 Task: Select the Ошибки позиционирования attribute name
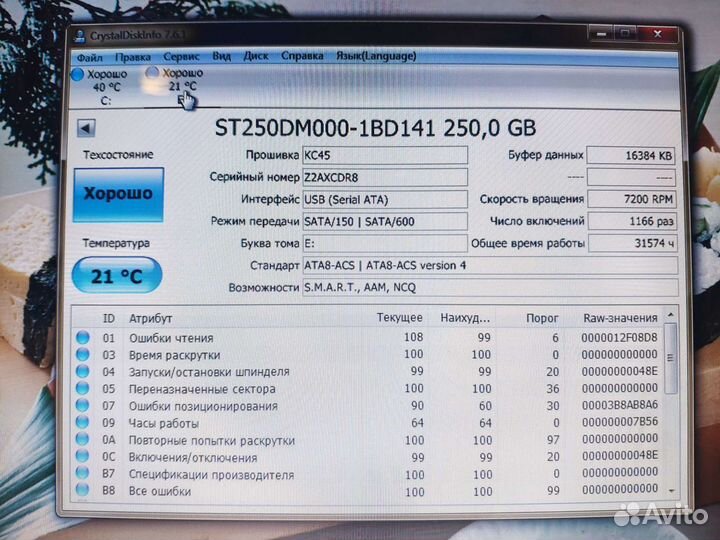tap(203, 406)
